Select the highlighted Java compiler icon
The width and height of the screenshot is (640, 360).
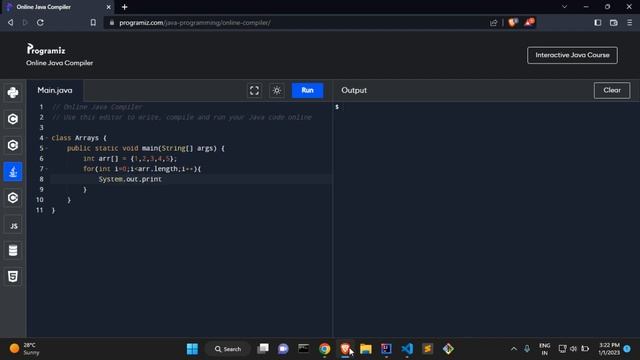(13, 171)
